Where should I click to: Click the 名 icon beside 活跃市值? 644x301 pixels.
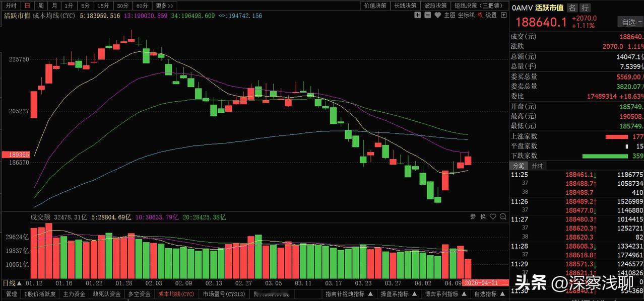tap(572, 8)
